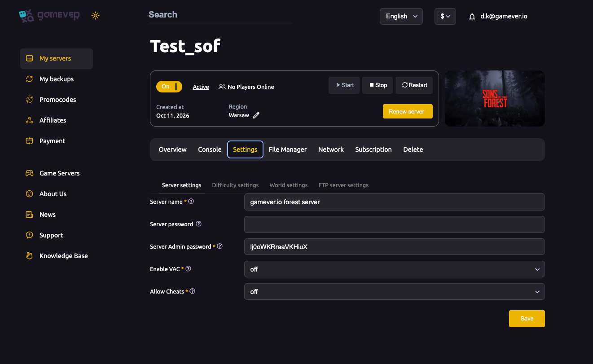593x364 pixels.
Task: Select the World settings sub-tab
Action: 289,185
